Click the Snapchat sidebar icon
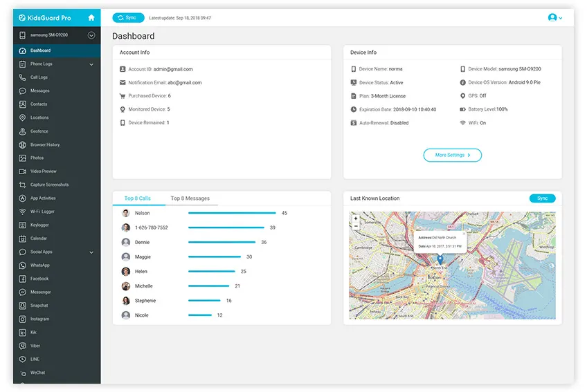Screen dimensions: 587x392 click(x=23, y=306)
